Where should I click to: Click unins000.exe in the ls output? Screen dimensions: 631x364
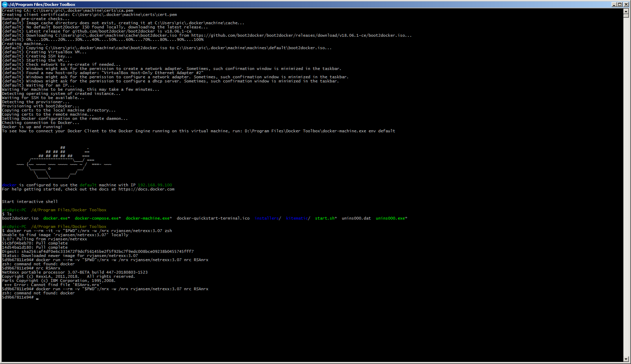pyautogui.click(x=391, y=219)
